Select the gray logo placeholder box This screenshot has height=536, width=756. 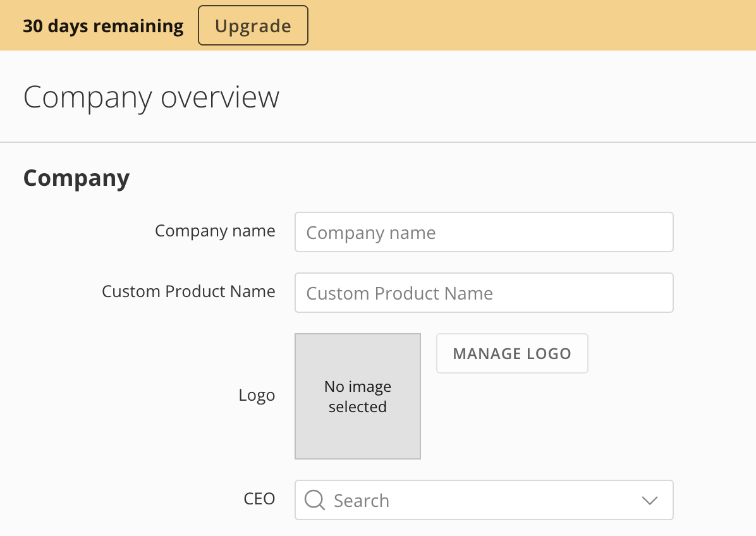click(x=358, y=436)
